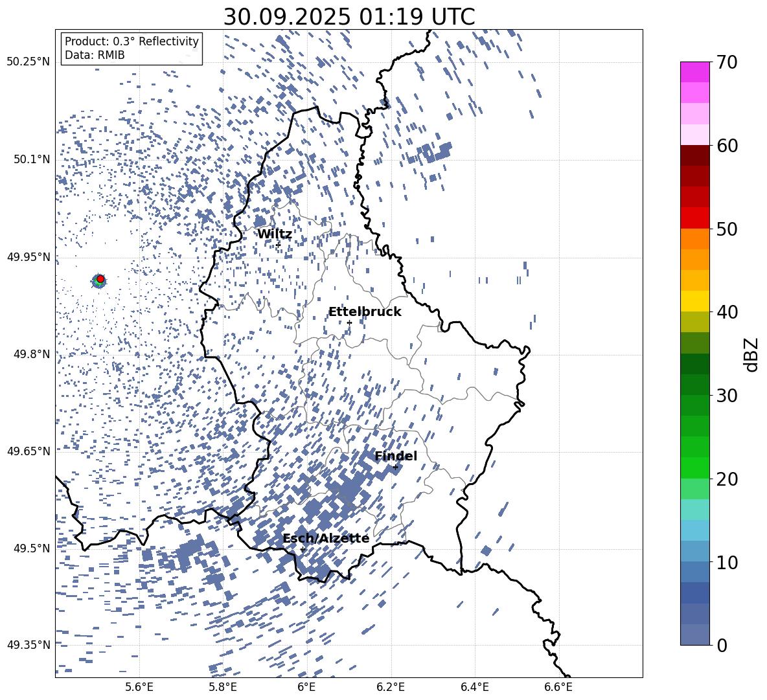This screenshot has width=767, height=700.
Task: Click the 5.6°E longitude label
Action: (139, 687)
